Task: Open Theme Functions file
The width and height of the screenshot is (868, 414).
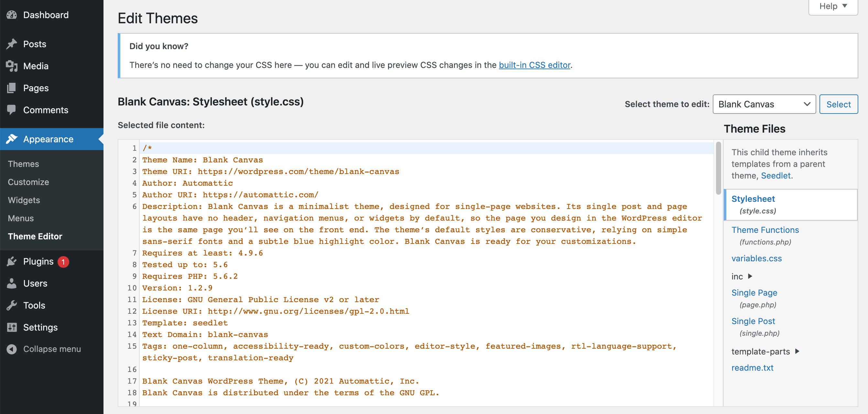Action: coord(765,230)
